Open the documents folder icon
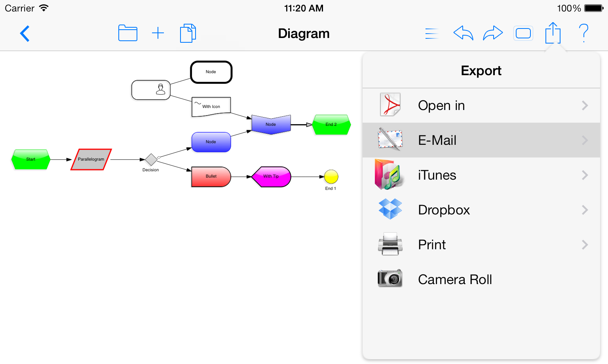 128,33
